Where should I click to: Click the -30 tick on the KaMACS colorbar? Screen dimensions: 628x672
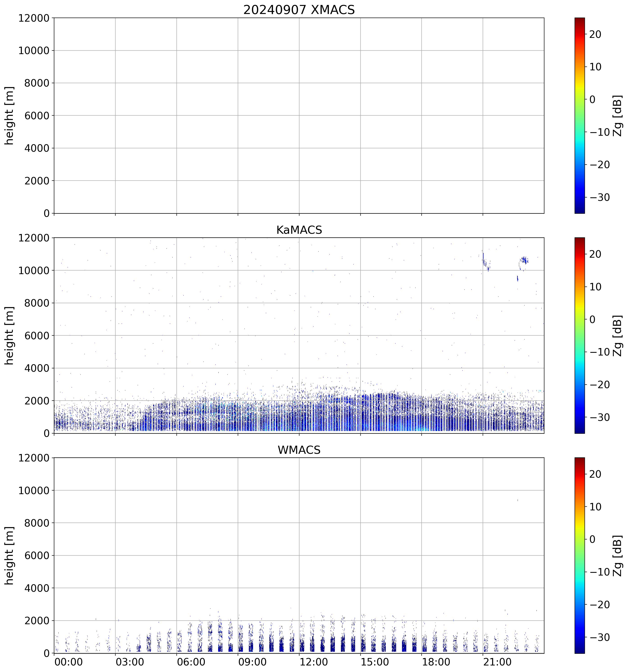tap(600, 417)
